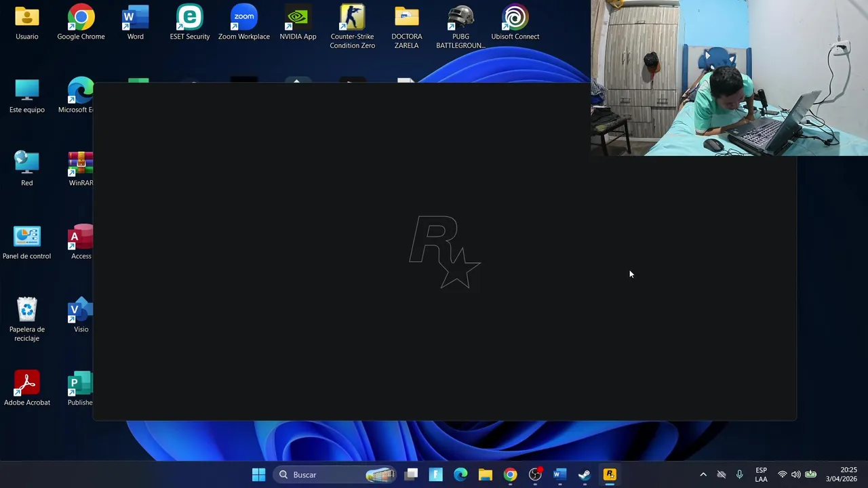
Task: Open the Papelera de reciclaje icon
Action: click(x=27, y=319)
